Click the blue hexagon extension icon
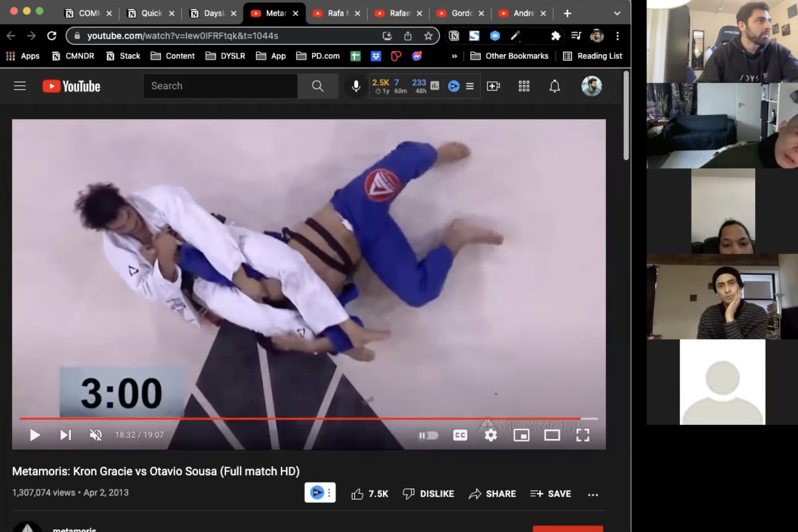Image resolution: width=798 pixels, height=532 pixels. pyautogui.click(x=495, y=36)
